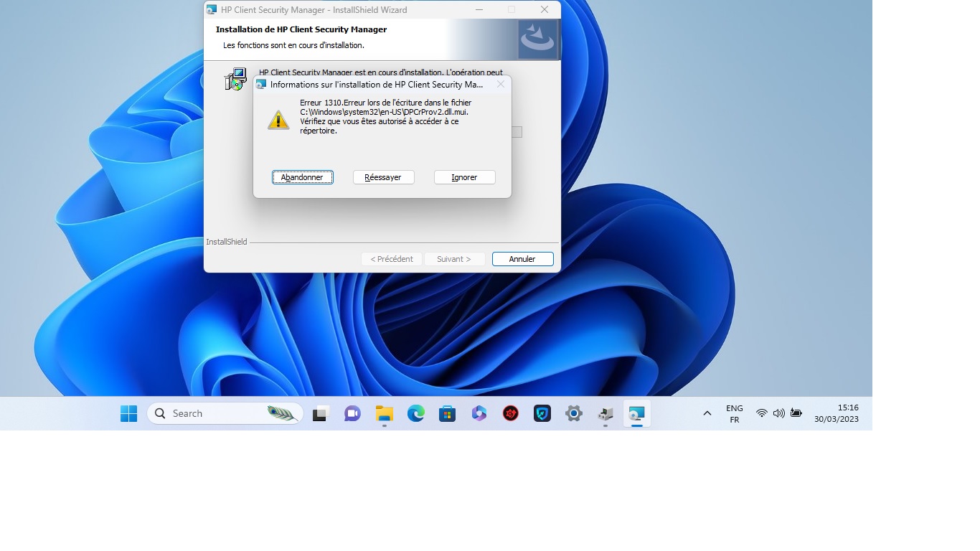Viewport: 980px width, 551px height.
Task: Cancel the installation with Annuler
Action: pos(522,258)
